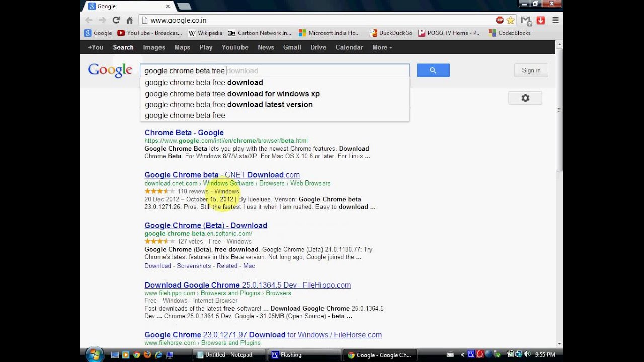Choose suggestion ending 'download latest version'
This screenshot has width=644, height=362.
275,105
